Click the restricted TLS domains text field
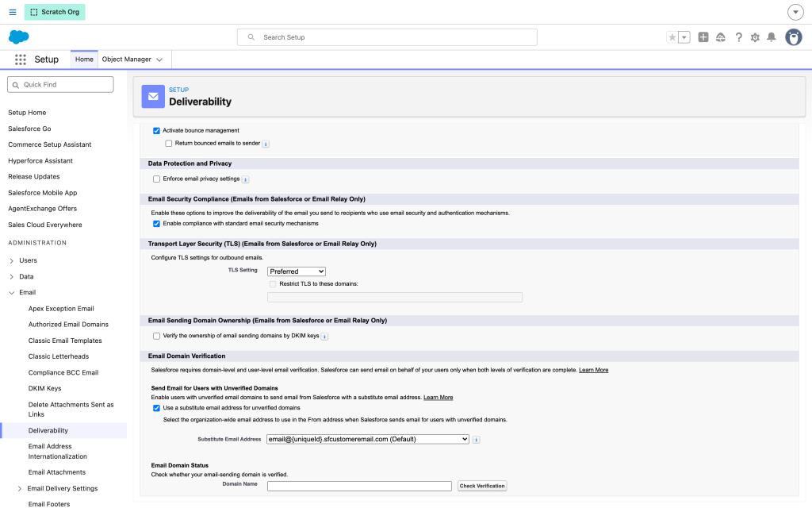812x508 pixels. (x=395, y=297)
